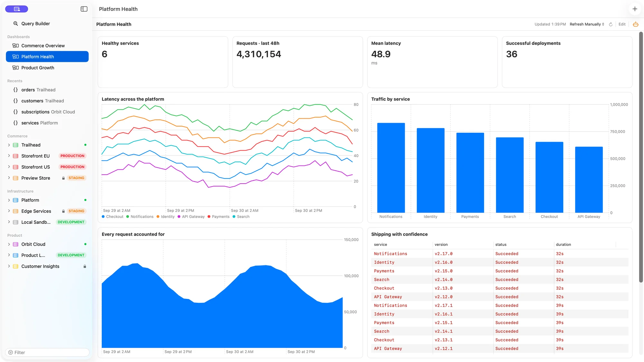This screenshot has width=644, height=362.
Task: Toggle Checkout series in latency legend
Action: point(112,217)
